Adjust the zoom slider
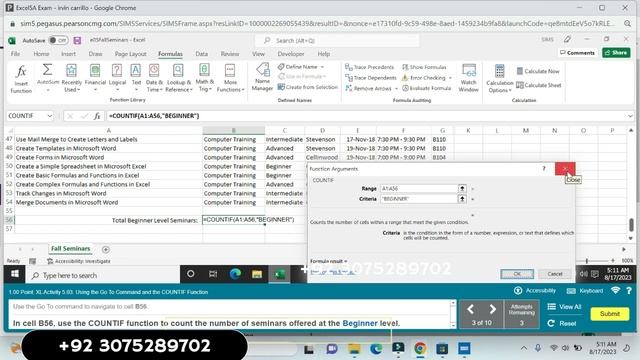640x360 pixels. point(587,261)
